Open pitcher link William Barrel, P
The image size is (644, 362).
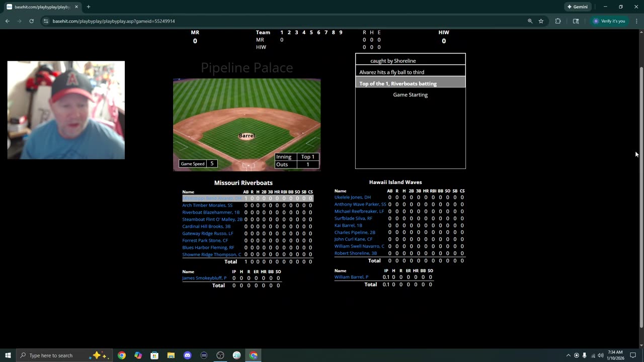point(351,277)
